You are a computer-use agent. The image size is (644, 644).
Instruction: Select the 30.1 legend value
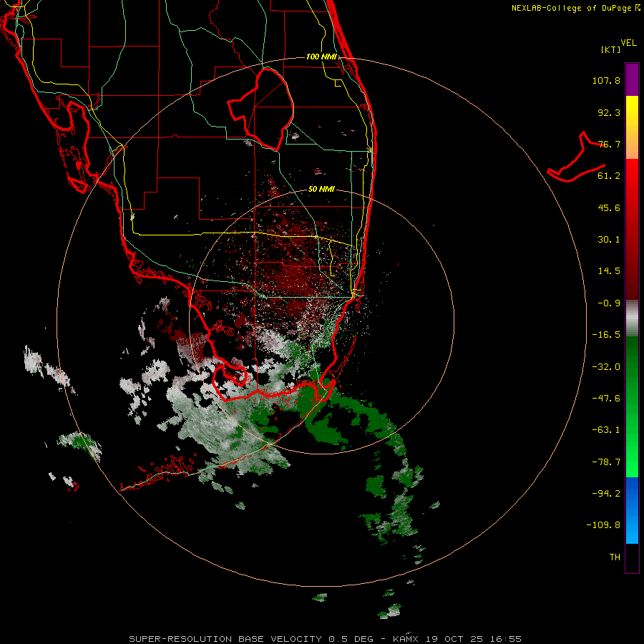pos(609,240)
